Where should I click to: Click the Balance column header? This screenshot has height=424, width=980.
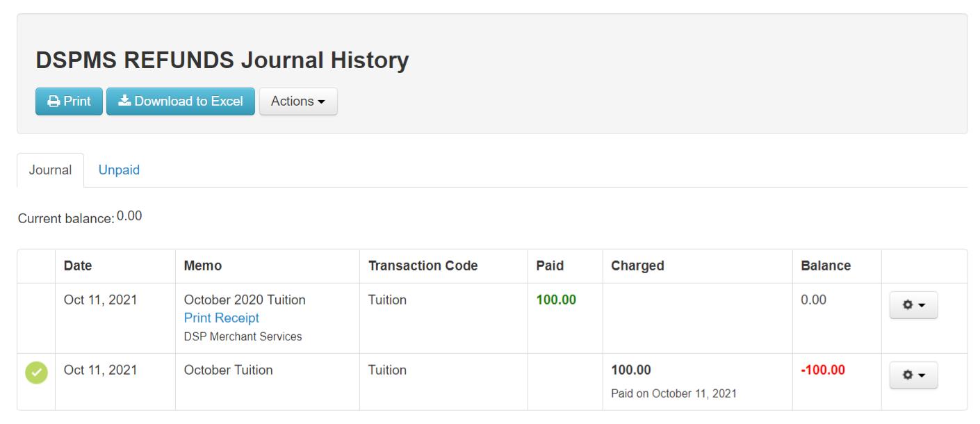[x=826, y=266]
